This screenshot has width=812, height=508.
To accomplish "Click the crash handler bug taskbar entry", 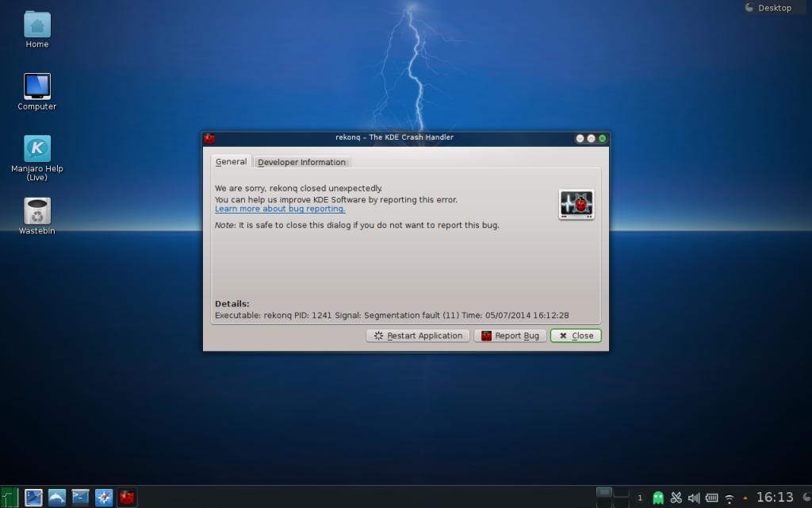I will (x=127, y=498).
